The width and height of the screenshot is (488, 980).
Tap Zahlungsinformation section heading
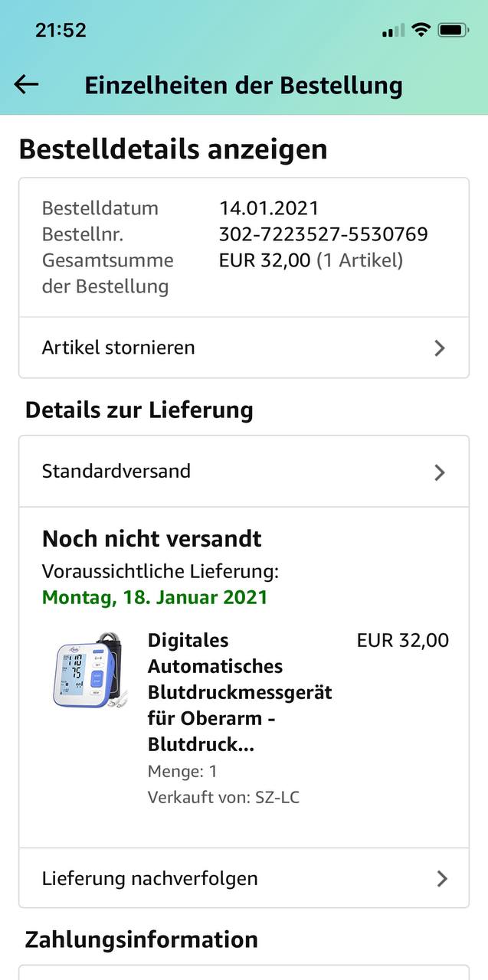(141, 939)
